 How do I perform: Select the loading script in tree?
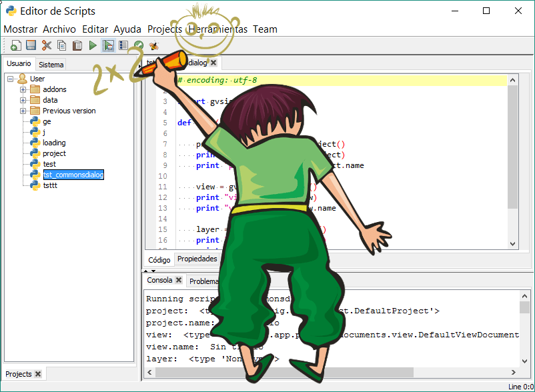click(x=54, y=143)
